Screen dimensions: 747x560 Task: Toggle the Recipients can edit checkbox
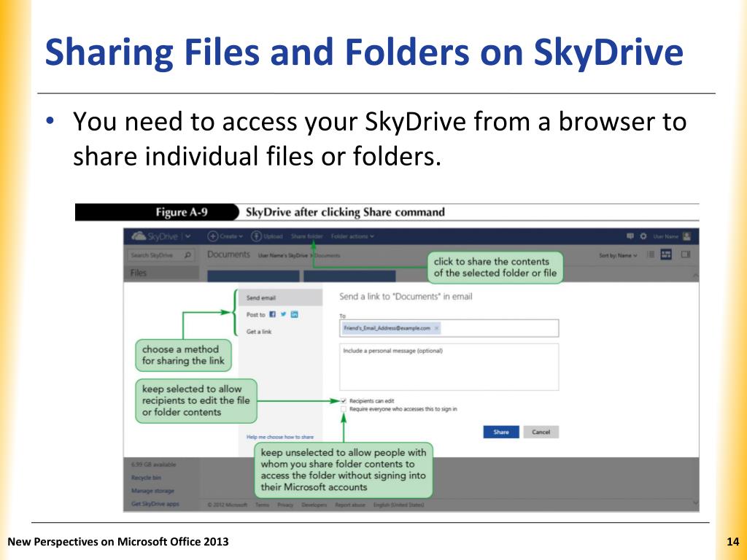pos(344,401)
